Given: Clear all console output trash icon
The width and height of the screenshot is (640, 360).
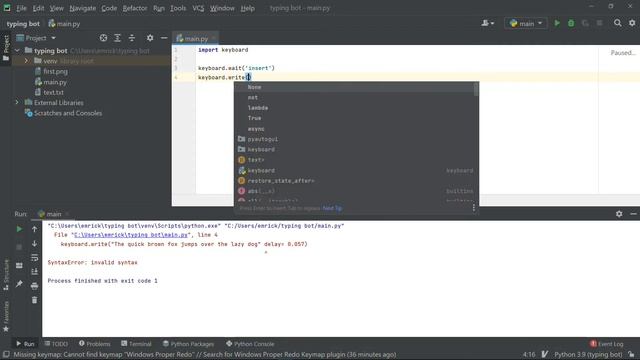Looking at the screenshot, I should pyautogui.click(x=34, y=300).
